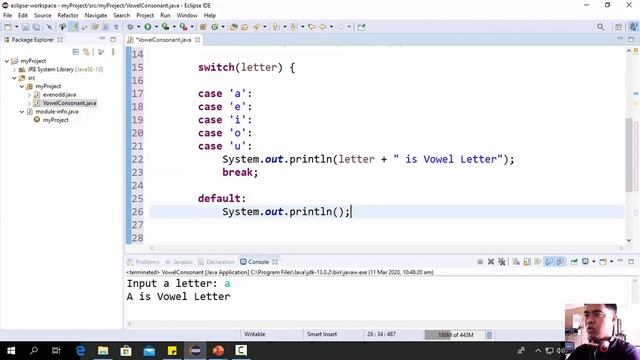Minimize the Package Explorer view
Viewport: 640px width, 360px height.
pyautogui.click(x=102, y=39)
